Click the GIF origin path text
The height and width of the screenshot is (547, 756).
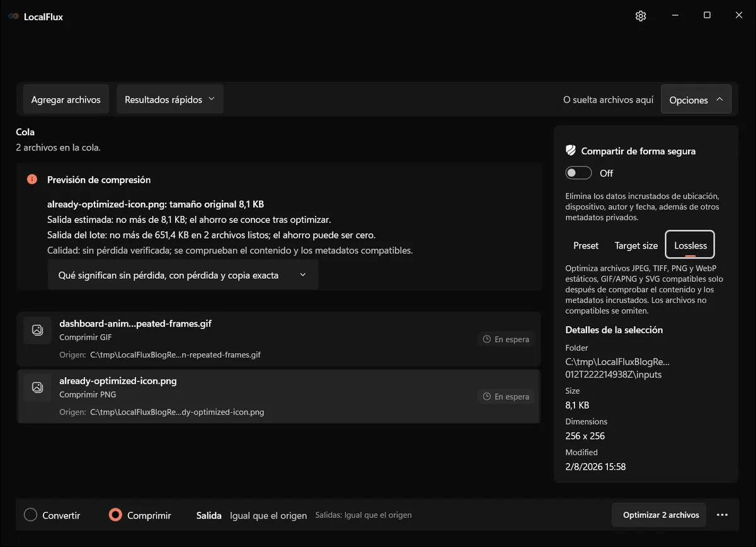[175, 354]
